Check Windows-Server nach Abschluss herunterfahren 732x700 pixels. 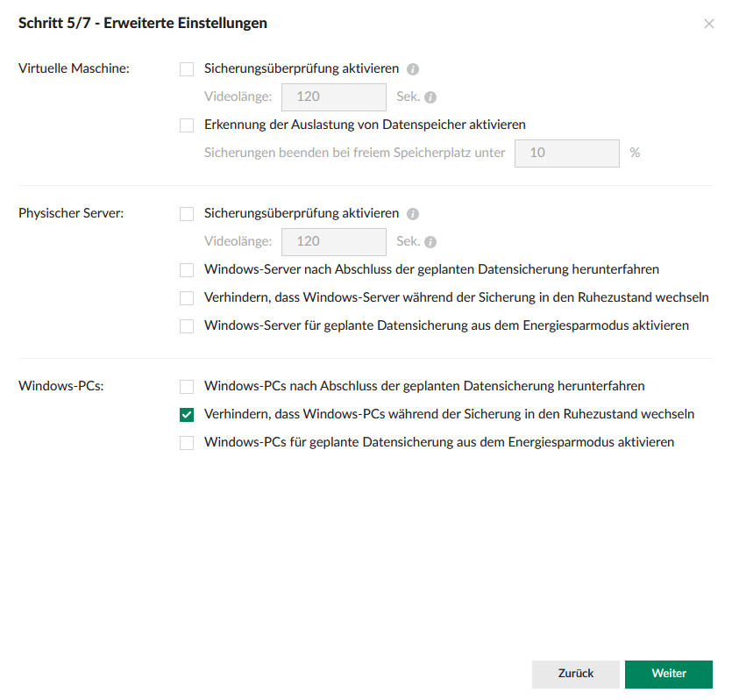[x=187, y=270]
